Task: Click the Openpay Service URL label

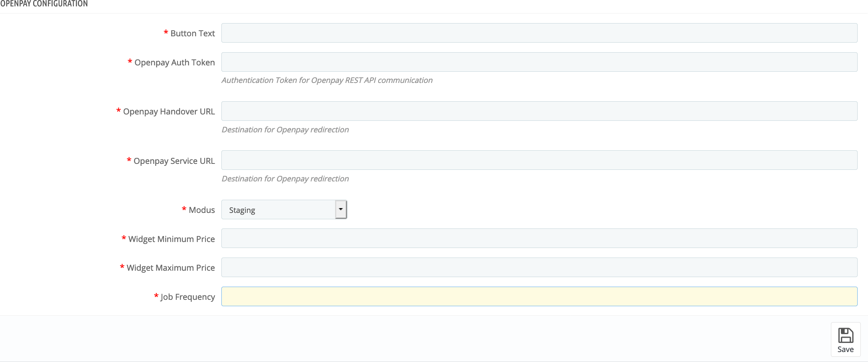Action: pyautogui.click(x=174, y=161)
